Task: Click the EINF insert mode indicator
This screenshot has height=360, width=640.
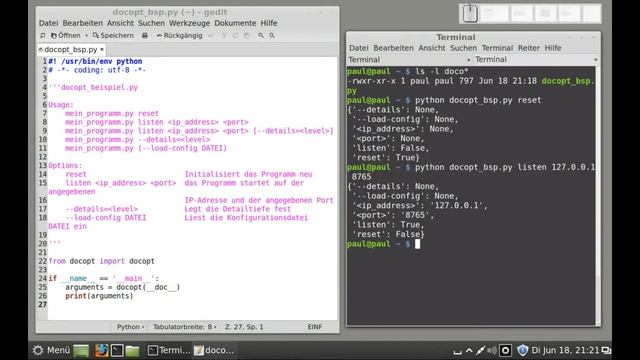Action: click(x=315, y=327)
